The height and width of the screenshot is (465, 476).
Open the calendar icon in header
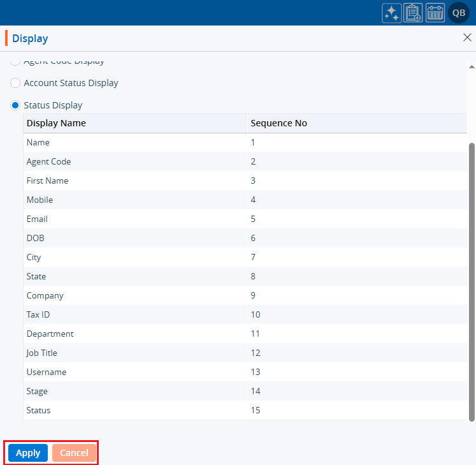(435, 13)
